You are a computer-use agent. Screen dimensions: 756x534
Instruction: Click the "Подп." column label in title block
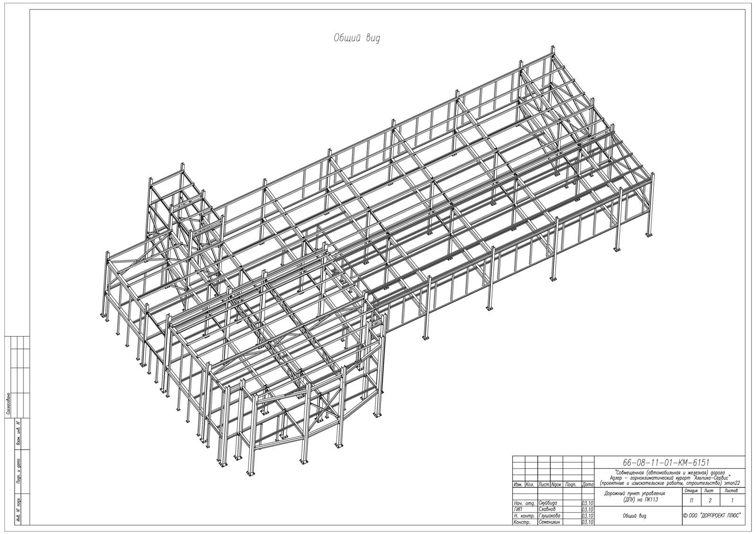tap(571, 485)
